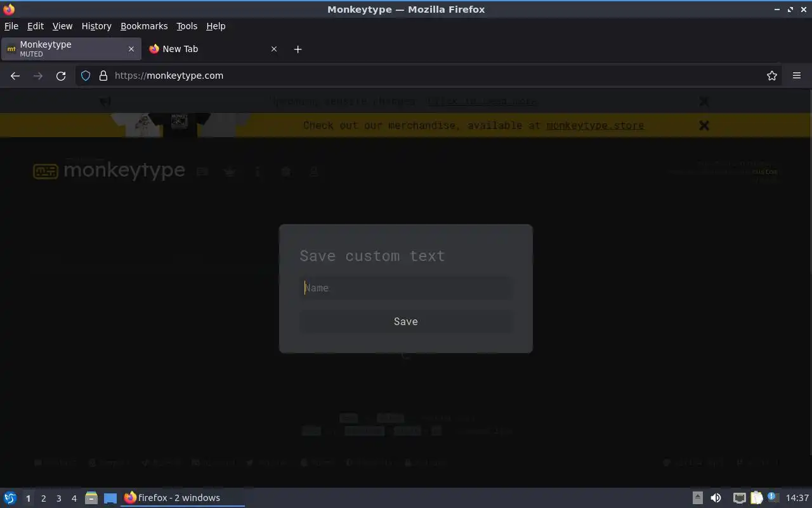
Task: Open the Help menu
Action: 216,26
